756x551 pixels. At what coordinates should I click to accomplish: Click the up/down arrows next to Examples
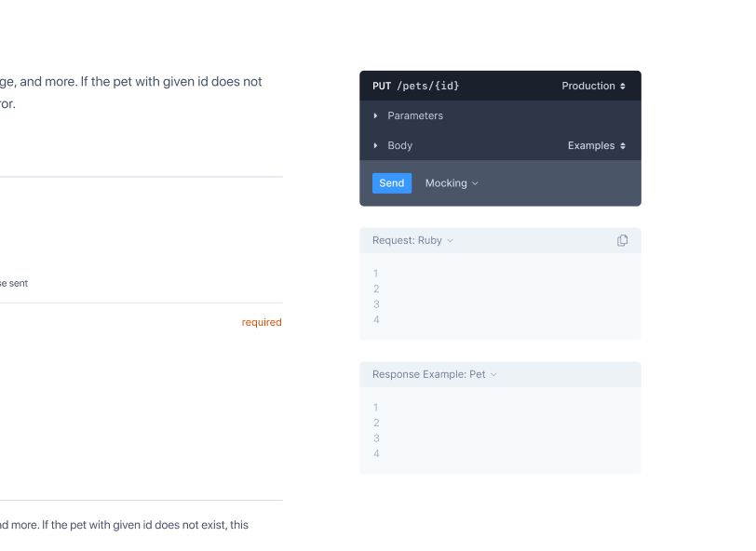(x=625, y=145)
